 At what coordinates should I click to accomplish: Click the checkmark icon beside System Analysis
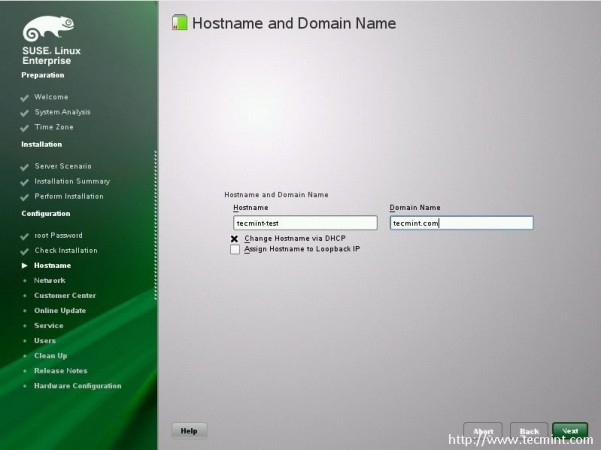[25, 113]
